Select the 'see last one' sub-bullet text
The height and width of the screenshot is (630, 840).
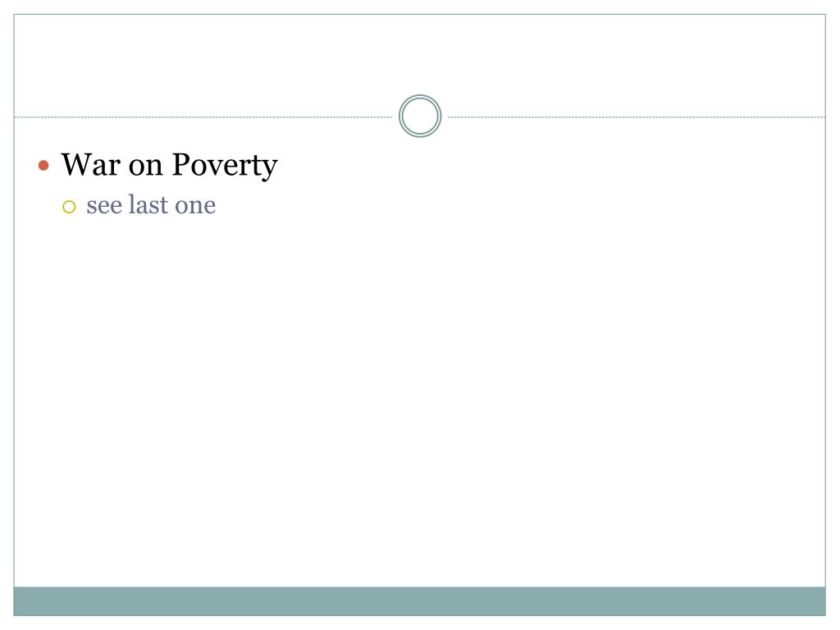[151, 205]
